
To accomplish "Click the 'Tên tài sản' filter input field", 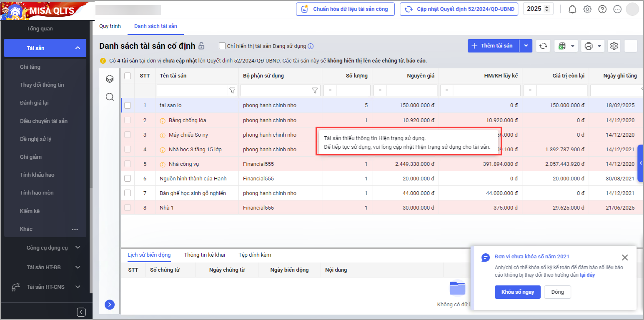I will [x=192, y=90].
